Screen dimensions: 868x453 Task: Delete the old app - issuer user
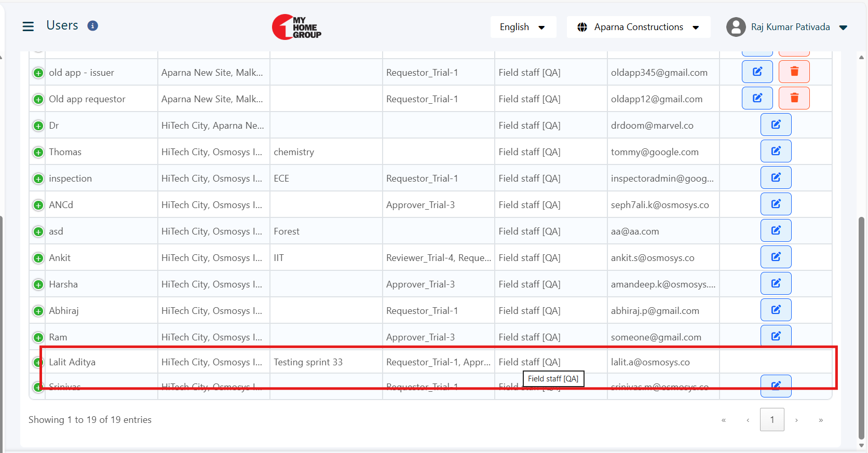(794, 72)
